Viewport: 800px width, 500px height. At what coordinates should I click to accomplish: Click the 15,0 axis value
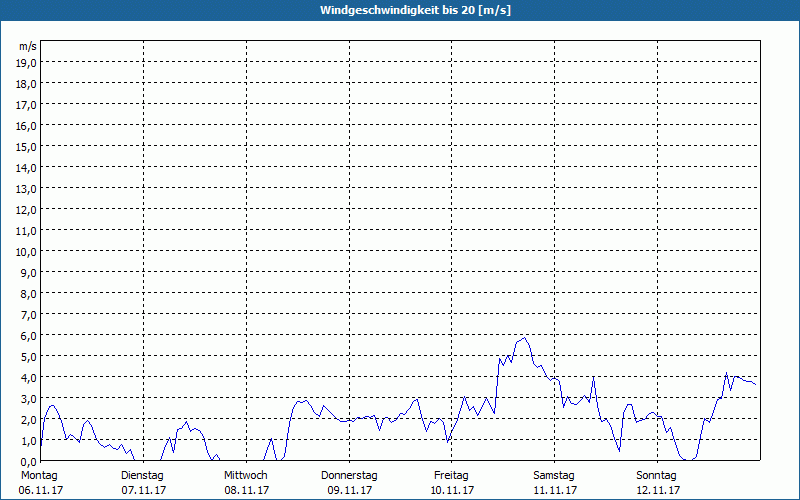tap(26, 147)
